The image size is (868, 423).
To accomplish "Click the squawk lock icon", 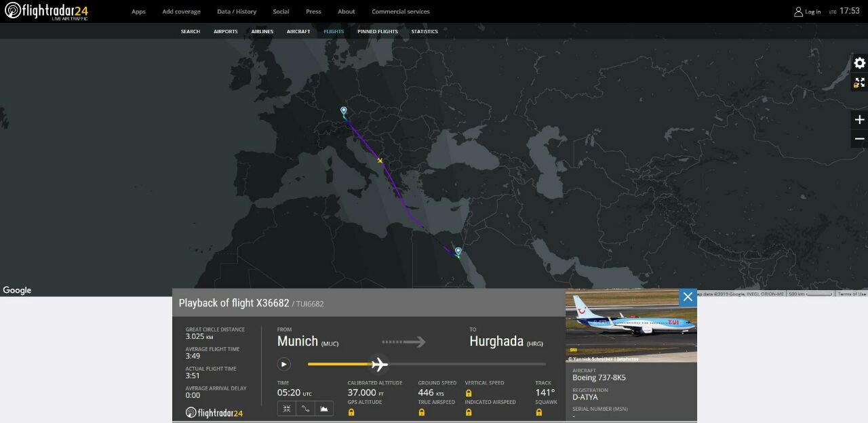I will [539, 411].
